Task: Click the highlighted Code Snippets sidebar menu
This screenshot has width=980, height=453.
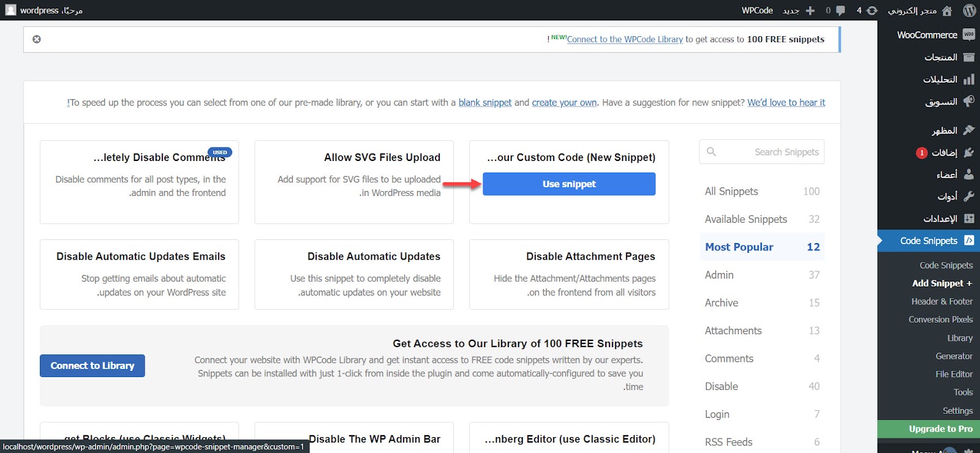Action: tap(929, 241)
